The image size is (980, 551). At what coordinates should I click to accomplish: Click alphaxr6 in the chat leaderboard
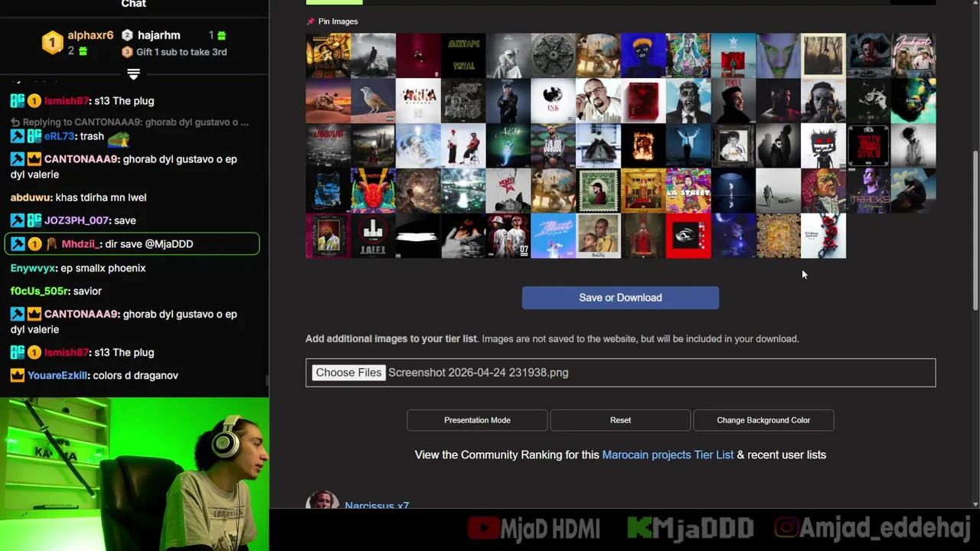(90, 35)
